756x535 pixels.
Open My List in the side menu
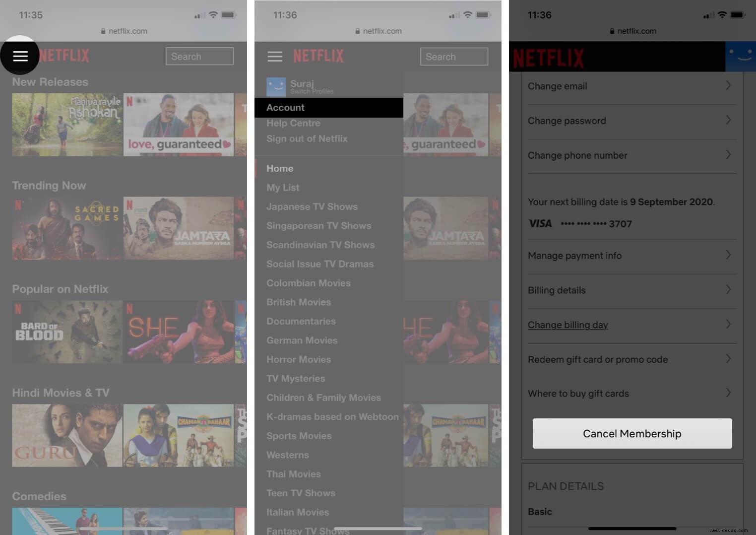(x=283, y=188)
